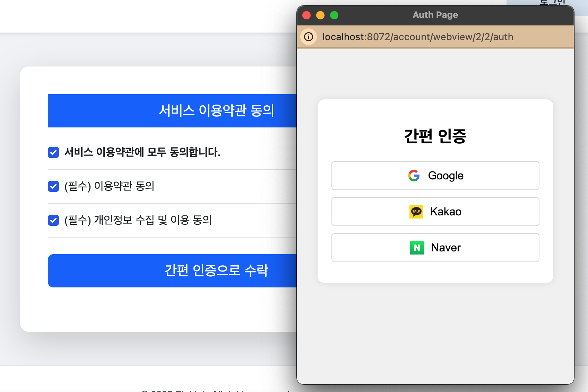Viewport: 588px width, 392px height.
Task: Click the 서비스 이용약관에 모두 동의합니다 label
Action: coord(142,152)
